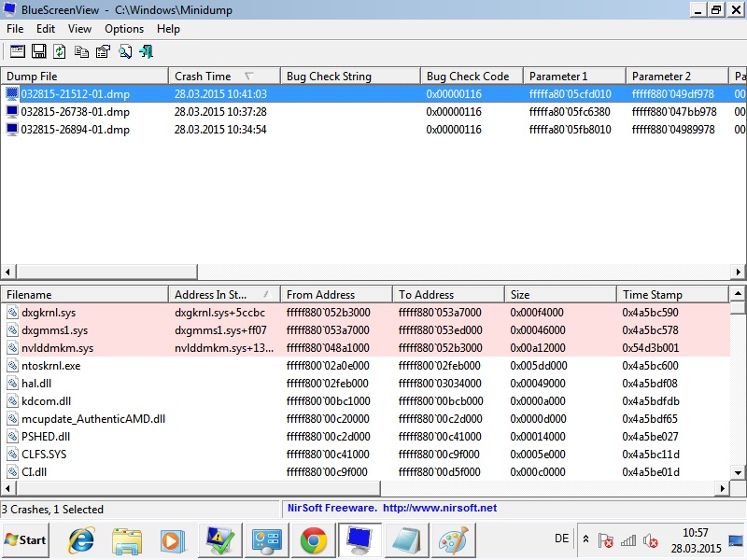Open Advanced Options toolbar icon
Screen dimensions: 747x560
[x=18, y=51]
